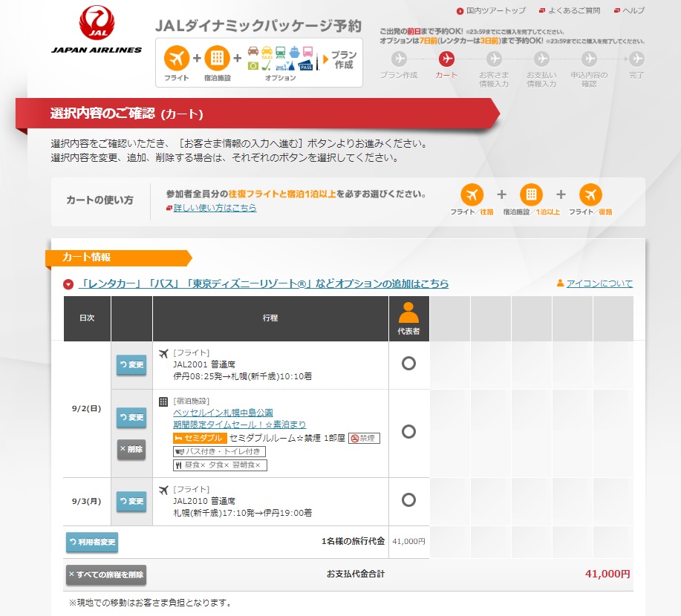Click the プラン作成 step plane icon
The height and width of the screenshot is (616, 681).
click(x=399, y=59)
